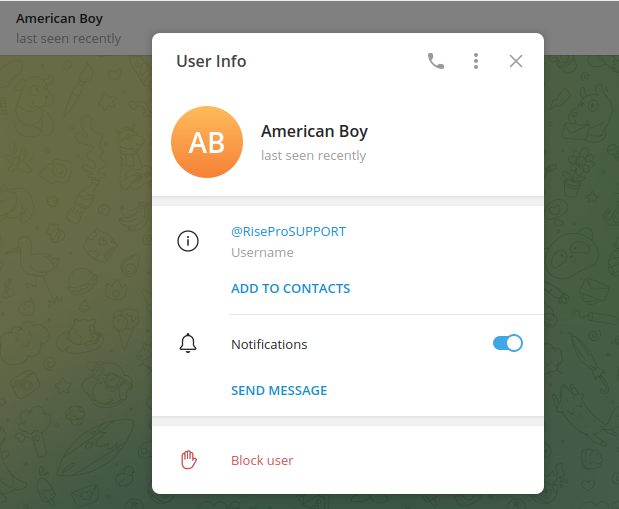Close the User Info dialog
The image size is (619, 509).
516,61
